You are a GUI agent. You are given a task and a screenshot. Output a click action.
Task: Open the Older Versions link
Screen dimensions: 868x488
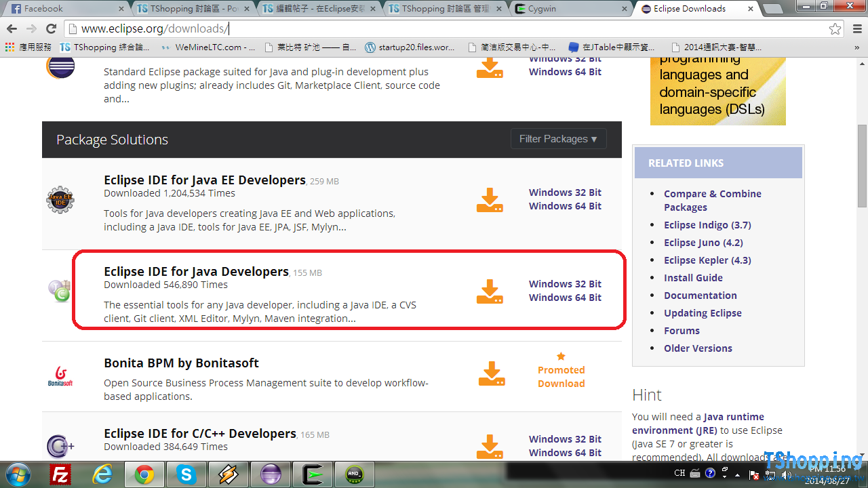click(x=698, y=348)
